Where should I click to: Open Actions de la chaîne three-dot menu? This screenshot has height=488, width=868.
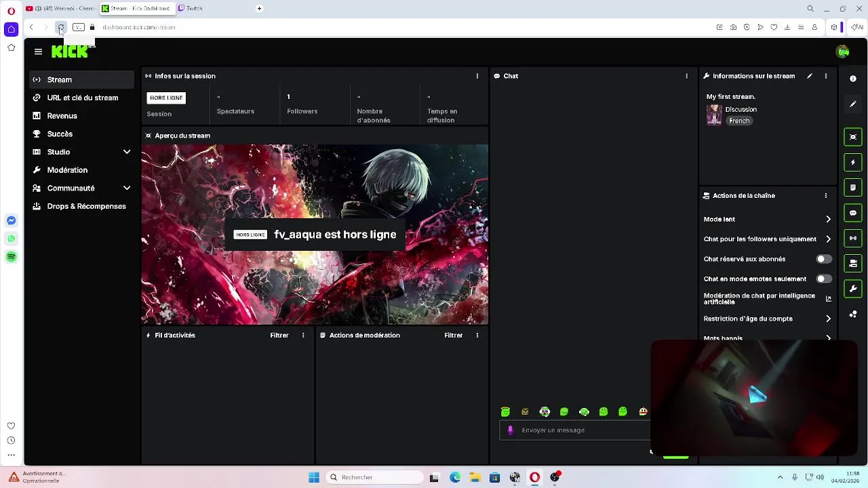point(826,195)
